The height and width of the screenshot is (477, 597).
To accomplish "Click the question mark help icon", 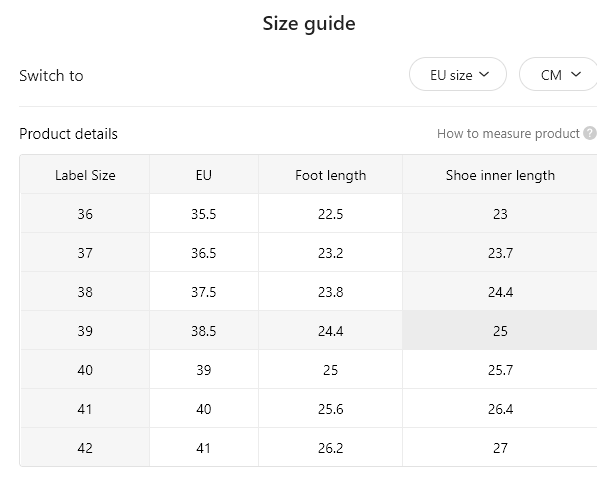I will coord(590,133).
